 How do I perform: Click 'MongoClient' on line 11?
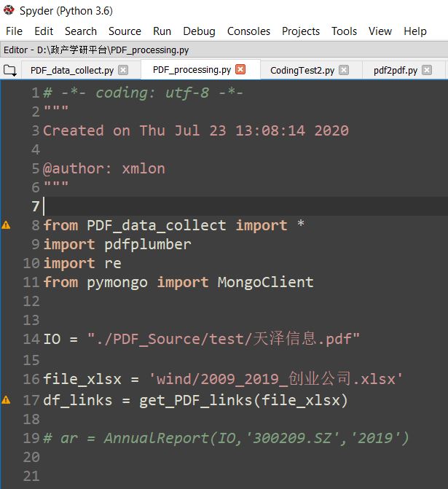[266, 282]
